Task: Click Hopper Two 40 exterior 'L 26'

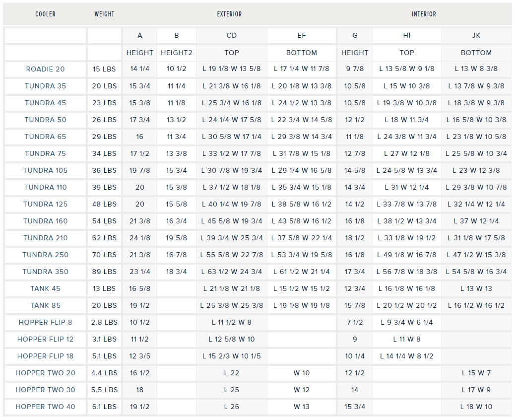Action: pos(232,407)
